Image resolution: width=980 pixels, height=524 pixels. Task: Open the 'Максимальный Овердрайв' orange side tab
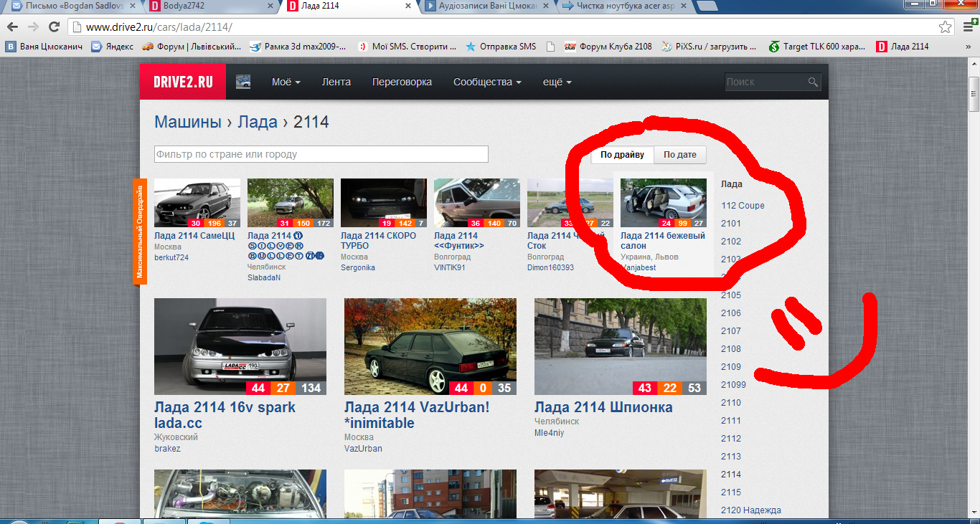(140, 232)
